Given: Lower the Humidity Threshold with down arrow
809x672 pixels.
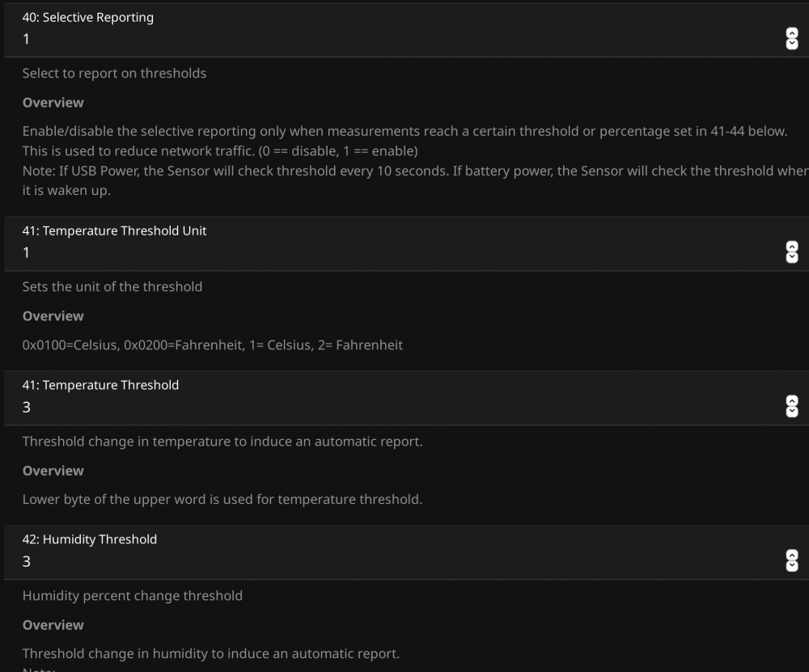Looking at the screenshot, I should tap(792, 566).
